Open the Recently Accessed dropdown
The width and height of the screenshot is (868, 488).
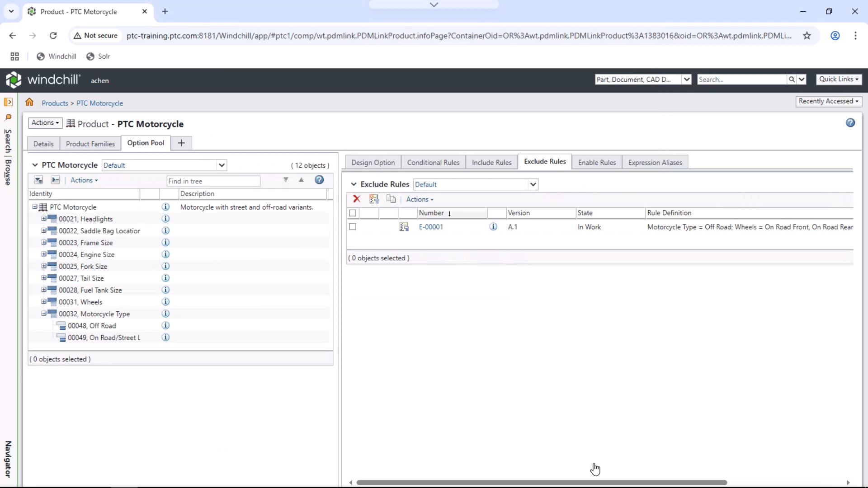click(828, 101)
